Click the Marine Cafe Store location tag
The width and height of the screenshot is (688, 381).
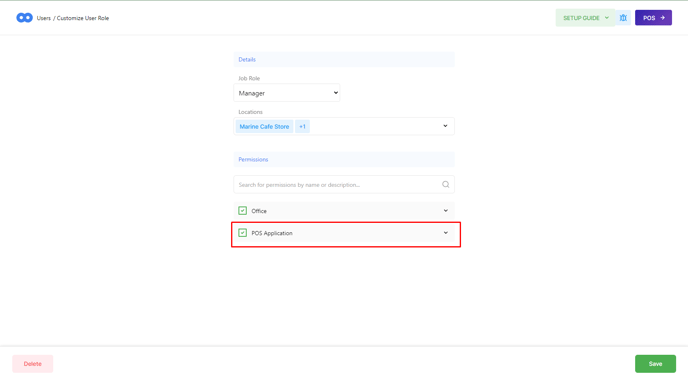click(264, 126)
